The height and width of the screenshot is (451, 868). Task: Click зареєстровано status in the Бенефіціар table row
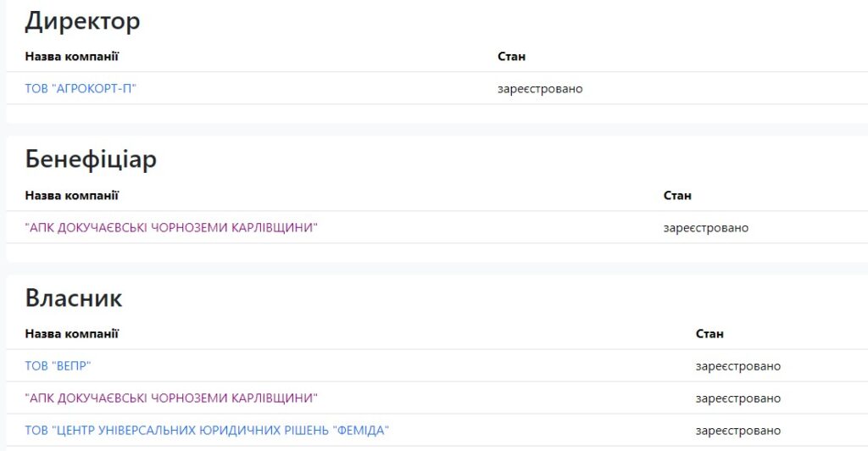[x=706, y=228]
